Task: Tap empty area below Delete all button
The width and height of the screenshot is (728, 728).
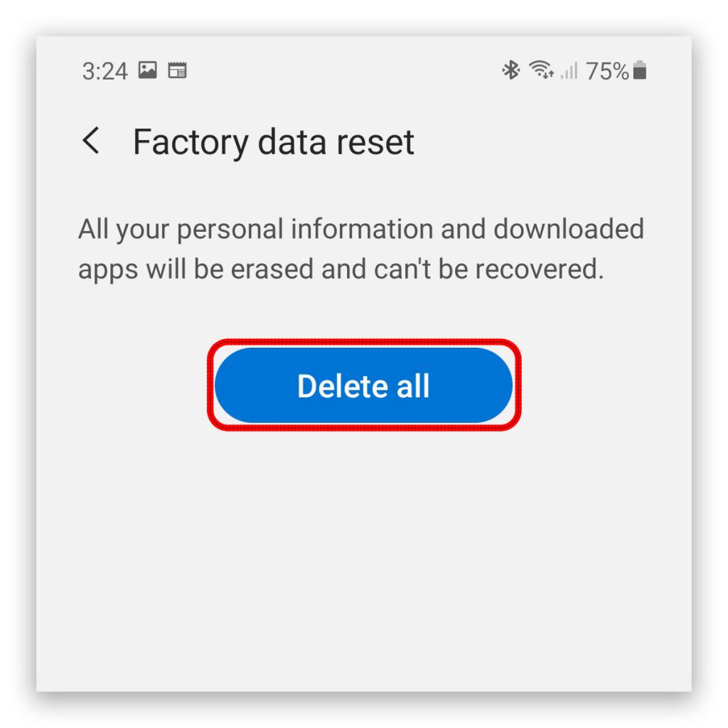Action: [x=364, y=557]
